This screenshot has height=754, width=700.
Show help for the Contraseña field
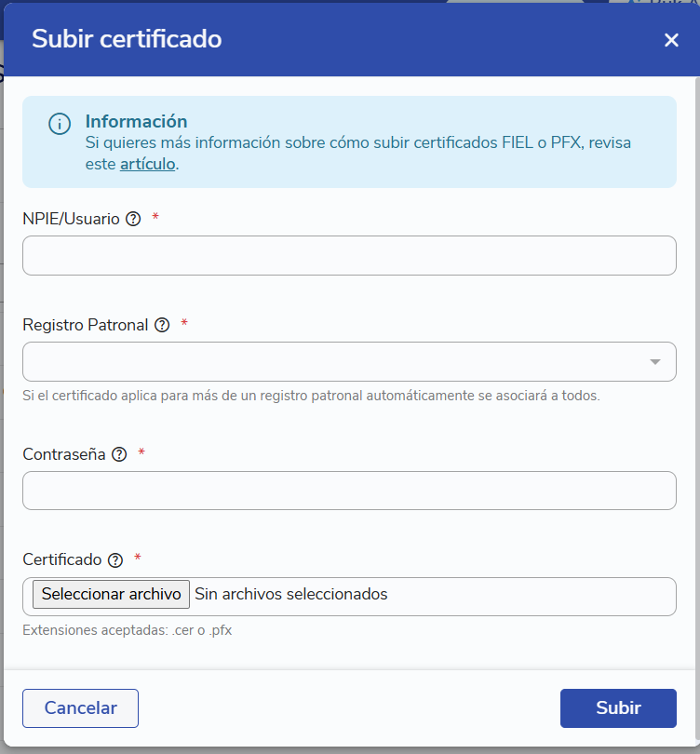[x=119, y=454]
